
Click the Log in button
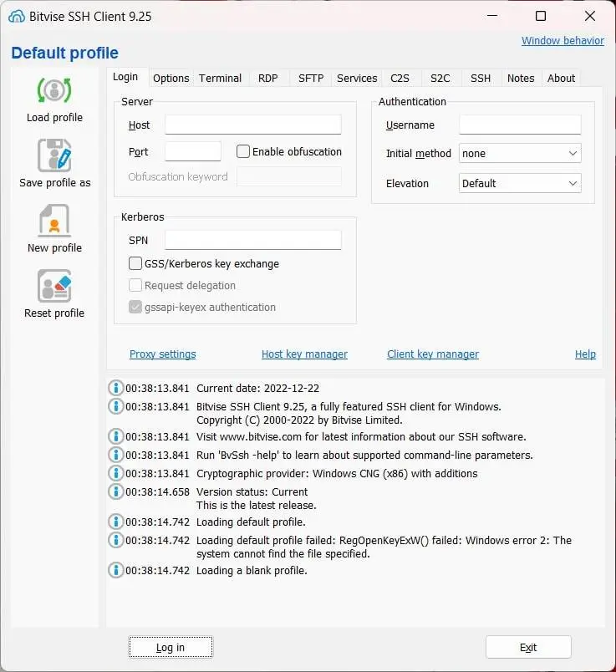171,647
